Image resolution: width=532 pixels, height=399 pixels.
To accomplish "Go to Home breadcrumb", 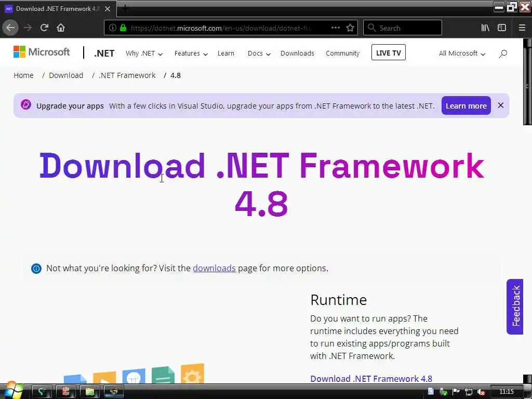I will pos(23,75).
